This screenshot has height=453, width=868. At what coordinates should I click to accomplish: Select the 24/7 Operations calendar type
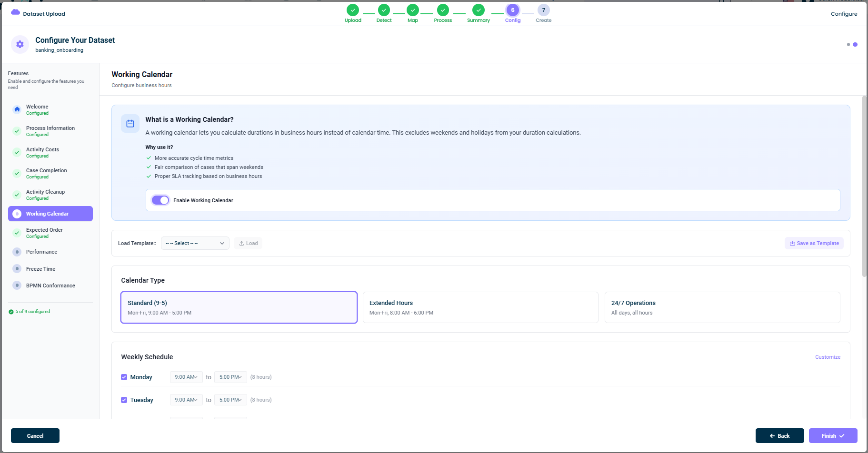click(722, 307)
